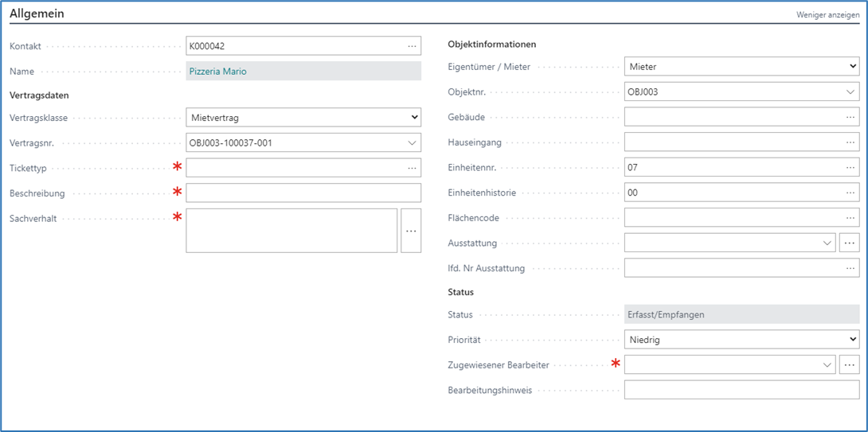
Task: Open the Kontakt lookup ellipsis button
Action: tap(412, 46)
